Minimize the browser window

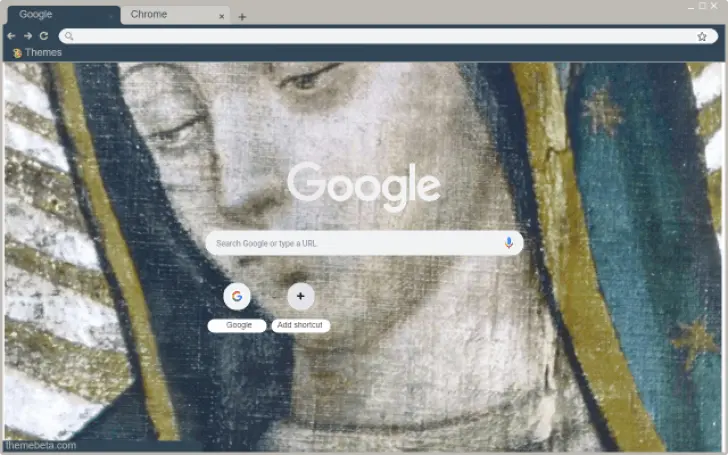(690, 6)
